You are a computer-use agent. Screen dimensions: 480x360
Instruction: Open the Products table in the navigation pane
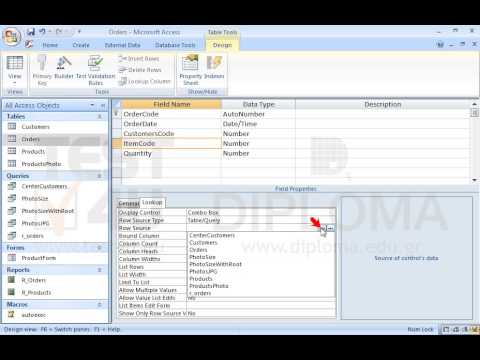pos(33,151)
